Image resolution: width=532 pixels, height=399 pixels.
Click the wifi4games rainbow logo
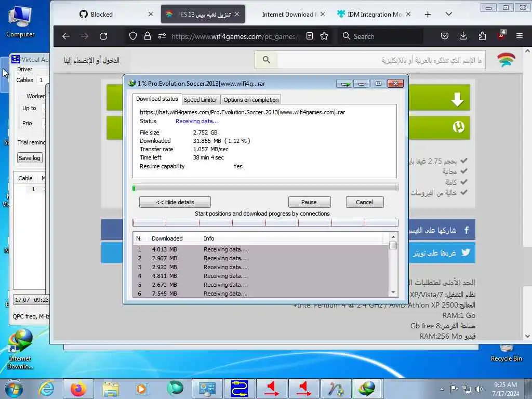tap(506, 60)
